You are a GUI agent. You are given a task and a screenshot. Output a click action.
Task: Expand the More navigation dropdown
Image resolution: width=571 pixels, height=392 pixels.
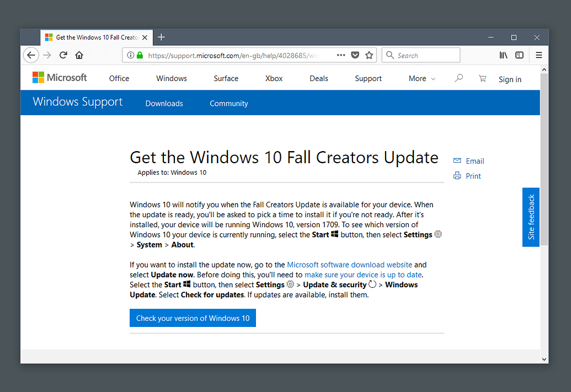421,79
